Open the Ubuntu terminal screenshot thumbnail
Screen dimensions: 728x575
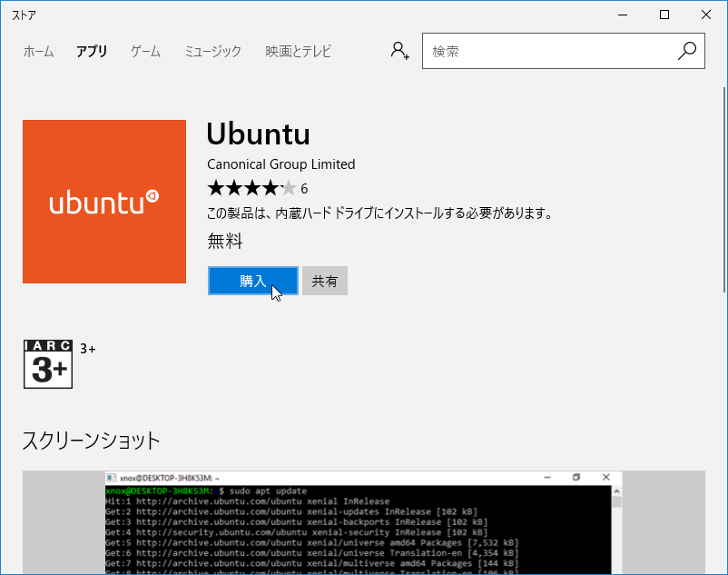(x=364, y=522)
